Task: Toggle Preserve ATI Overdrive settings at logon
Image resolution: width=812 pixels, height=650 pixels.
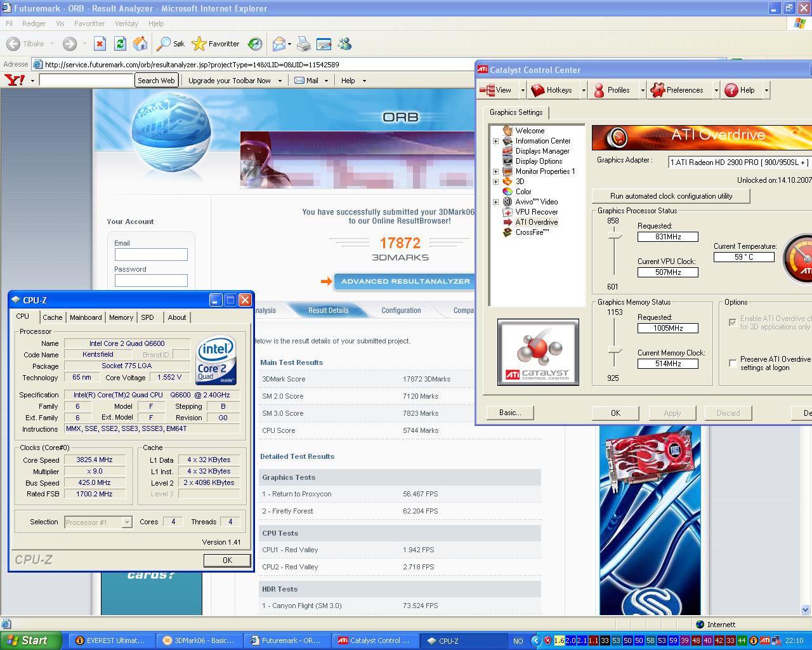Action: tap(733, 362)
